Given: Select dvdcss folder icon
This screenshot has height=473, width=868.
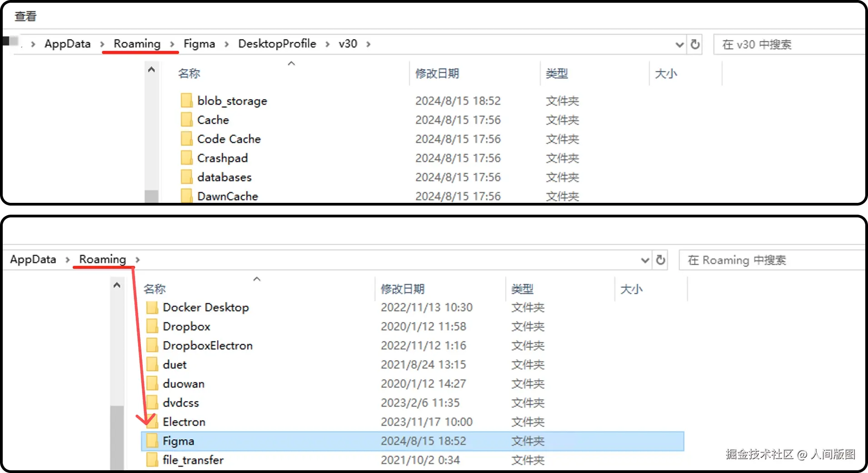Looking at the screenshot, I should pos(152,403).
